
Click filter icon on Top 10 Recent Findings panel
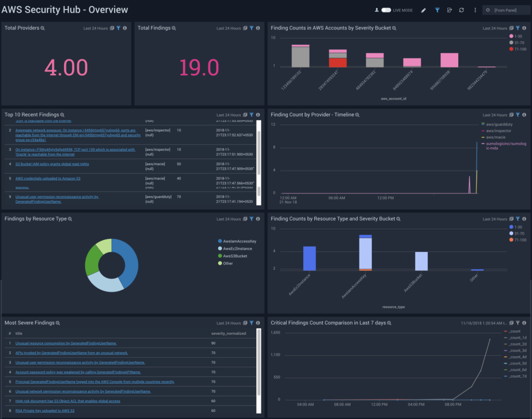251,115
